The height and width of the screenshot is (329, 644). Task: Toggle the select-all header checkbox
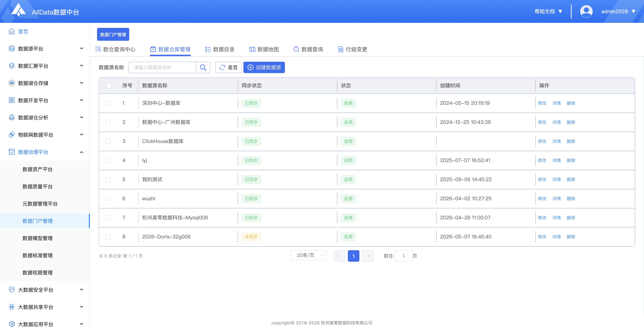[x=109, y=86]
